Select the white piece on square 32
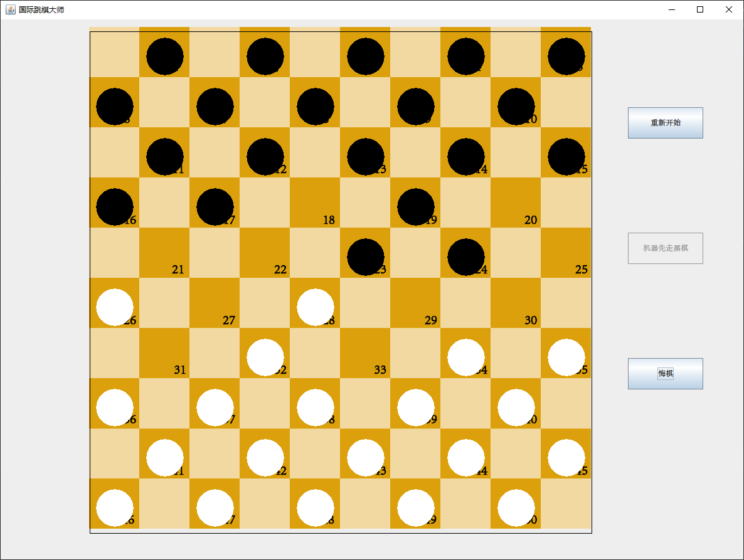This screenshot has width=744, height=560. (265, 357)
